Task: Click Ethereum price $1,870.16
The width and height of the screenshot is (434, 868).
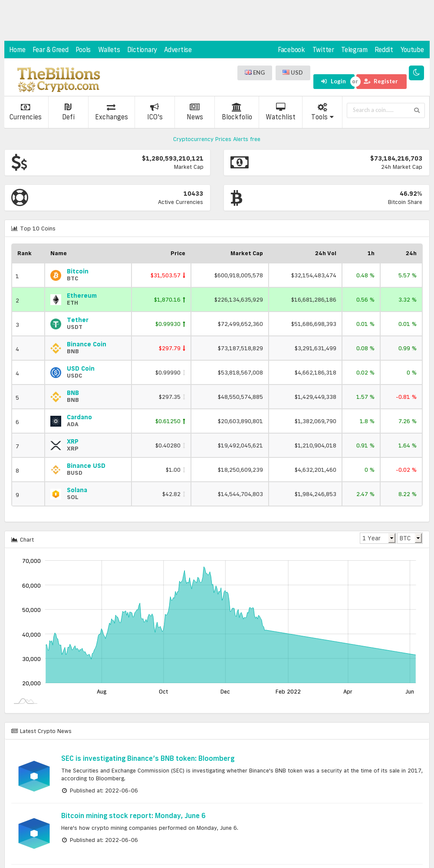Action: 167,300
